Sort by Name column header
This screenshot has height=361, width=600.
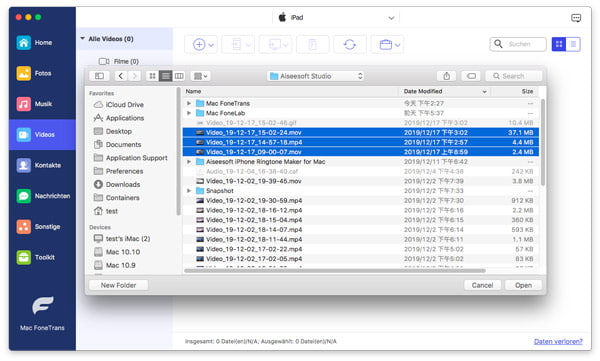pyautogui.click(x=291, y=91)
